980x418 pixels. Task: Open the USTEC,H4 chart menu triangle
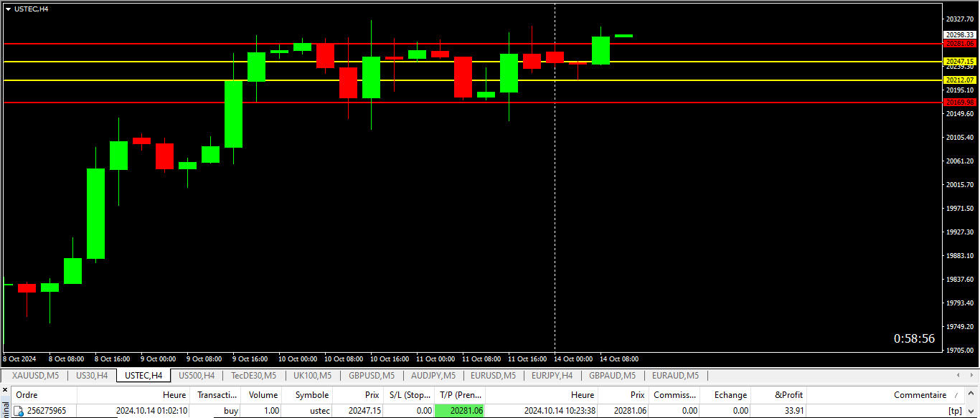(9, 9)
